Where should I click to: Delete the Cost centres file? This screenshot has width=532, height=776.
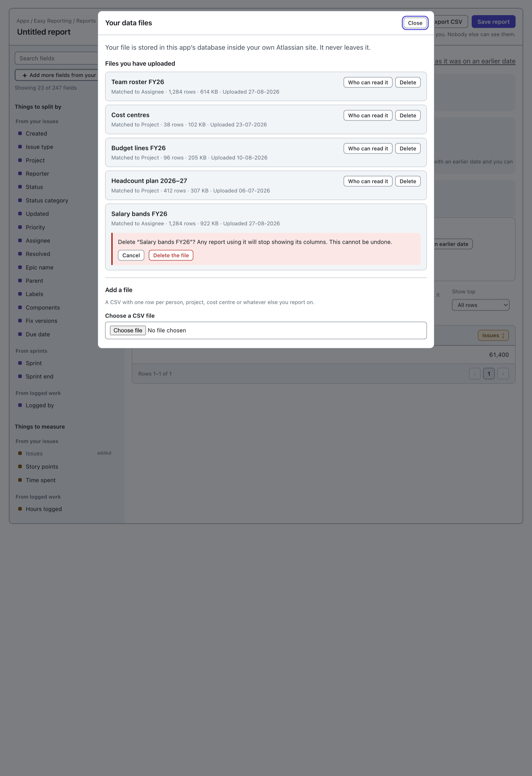coord(408,115)
